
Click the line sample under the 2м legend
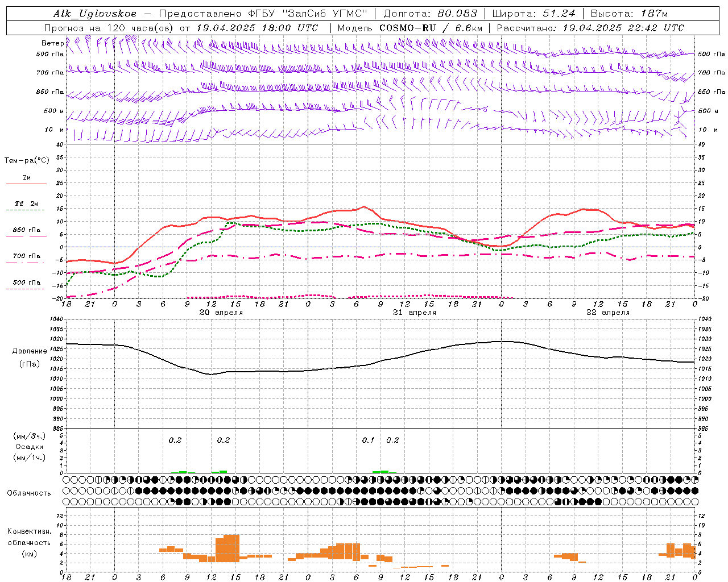26,184
